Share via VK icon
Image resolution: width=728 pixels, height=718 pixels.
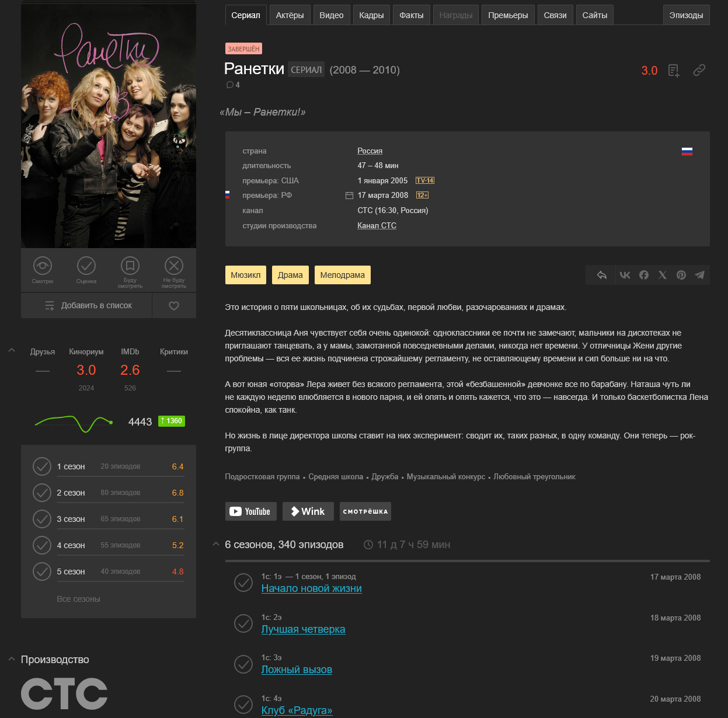[x=625, y=275]
